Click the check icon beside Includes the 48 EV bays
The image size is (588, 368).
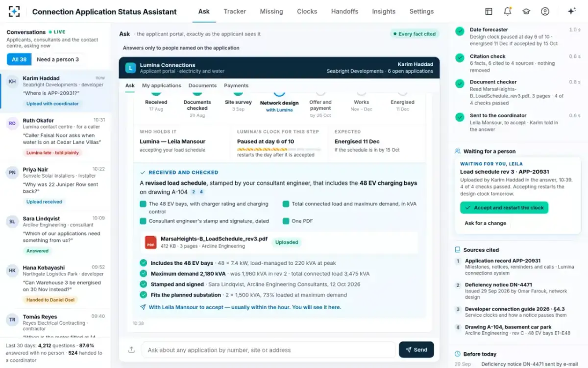[143, 263]
